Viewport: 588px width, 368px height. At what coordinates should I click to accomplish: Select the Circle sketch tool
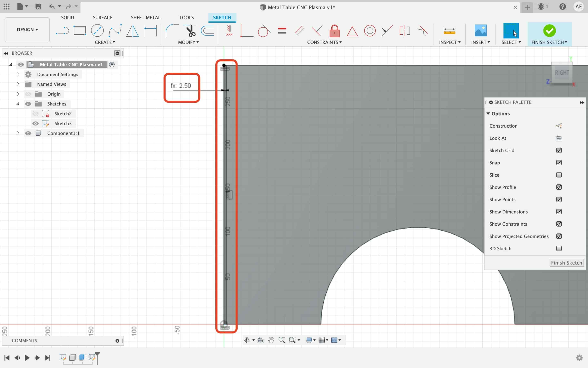coord(97,31)
